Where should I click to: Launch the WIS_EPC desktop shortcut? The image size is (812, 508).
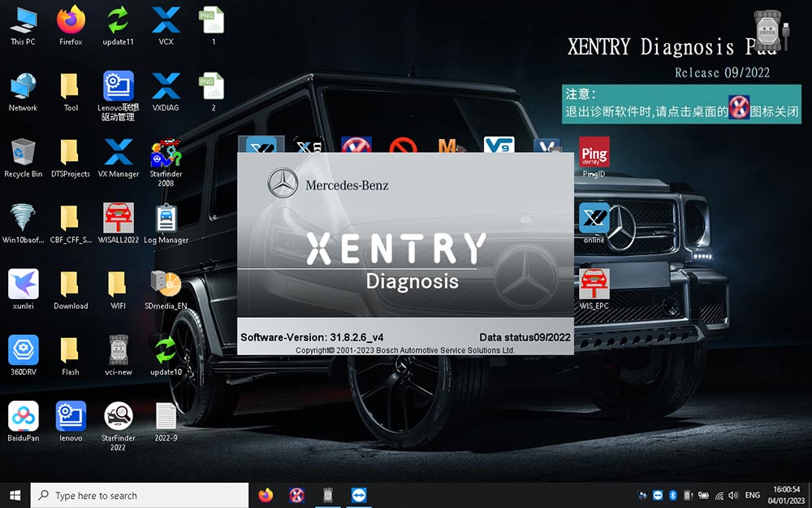click(594, 289)
